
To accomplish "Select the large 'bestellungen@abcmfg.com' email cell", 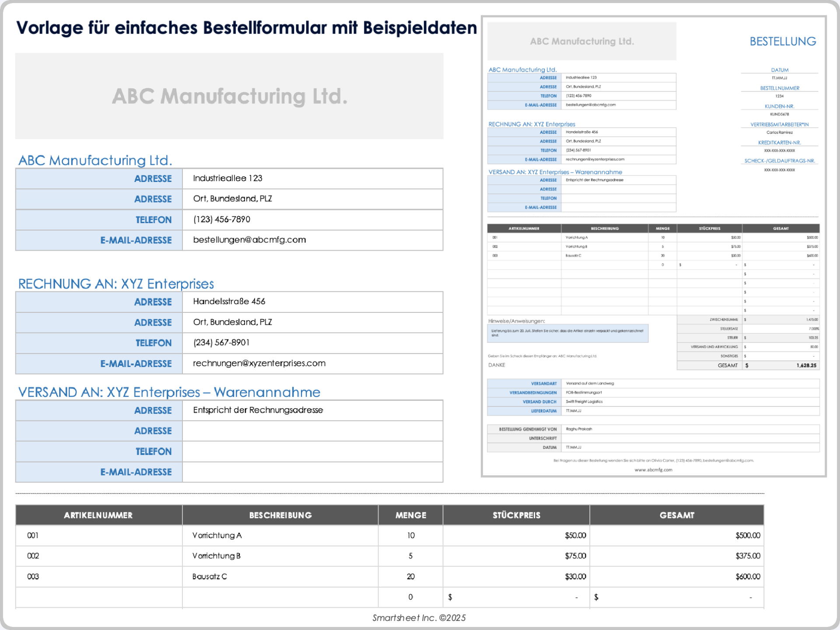I will 312,240.
